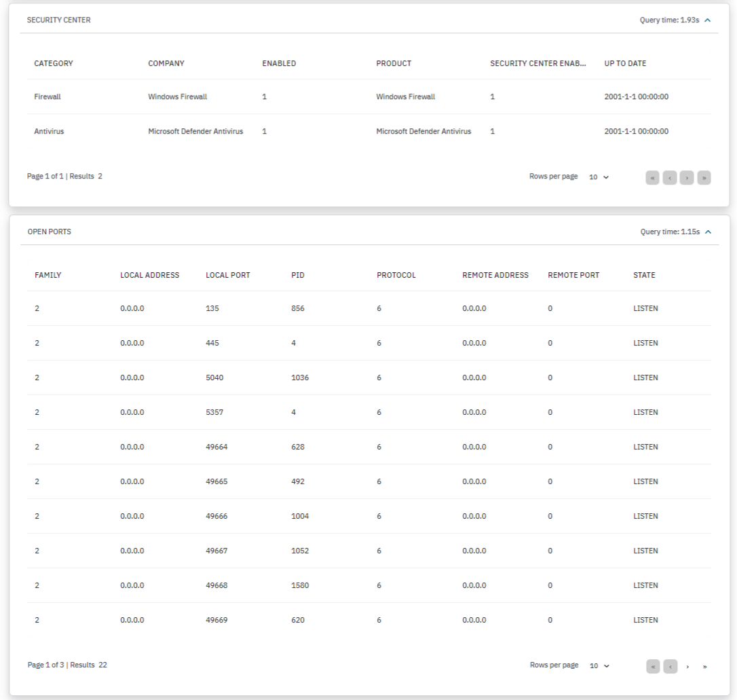737x700 pixels.
Task: Sort by PID column header
Action: 298,275
